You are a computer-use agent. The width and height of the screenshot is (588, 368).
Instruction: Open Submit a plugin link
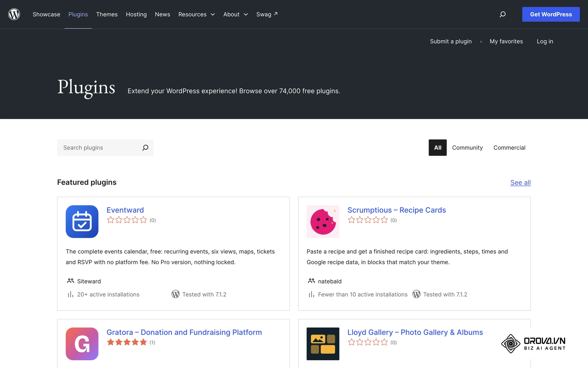451,41
